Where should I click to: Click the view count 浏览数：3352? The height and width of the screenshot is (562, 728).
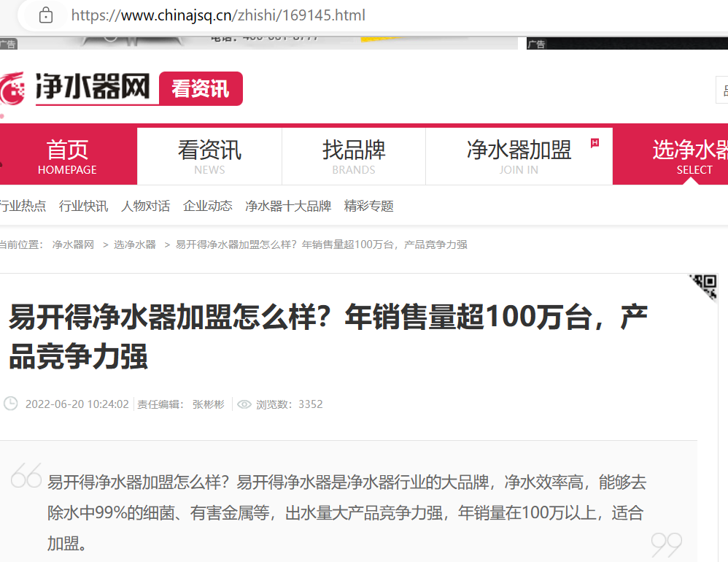point(290,404)
